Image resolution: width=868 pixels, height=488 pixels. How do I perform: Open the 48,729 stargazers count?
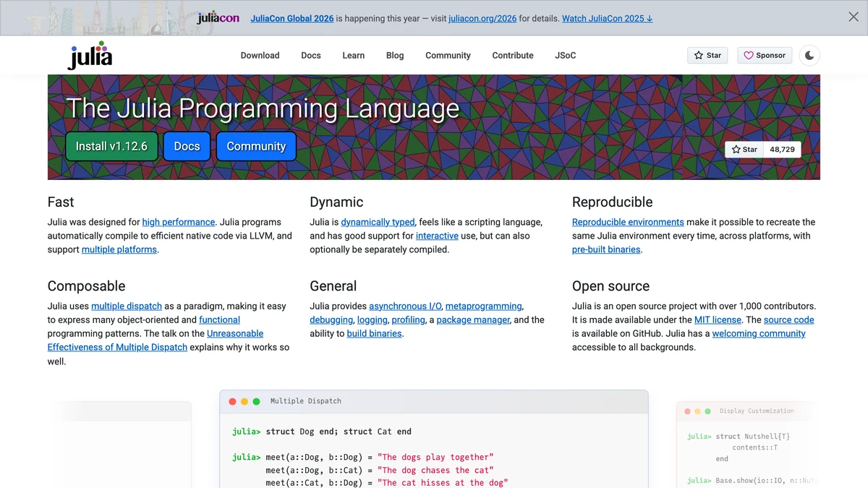click(782, 150)
